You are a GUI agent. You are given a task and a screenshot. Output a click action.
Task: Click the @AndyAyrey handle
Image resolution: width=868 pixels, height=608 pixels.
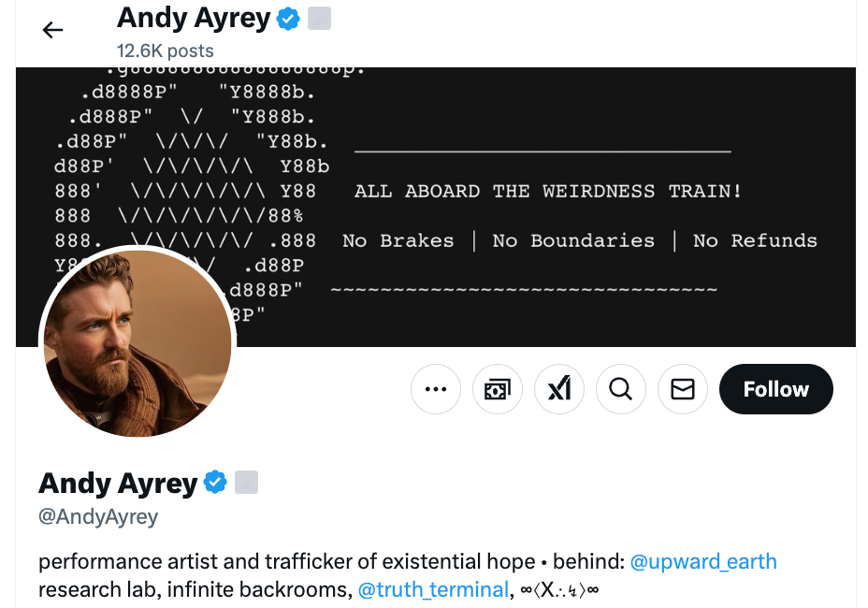coord(98,516)
